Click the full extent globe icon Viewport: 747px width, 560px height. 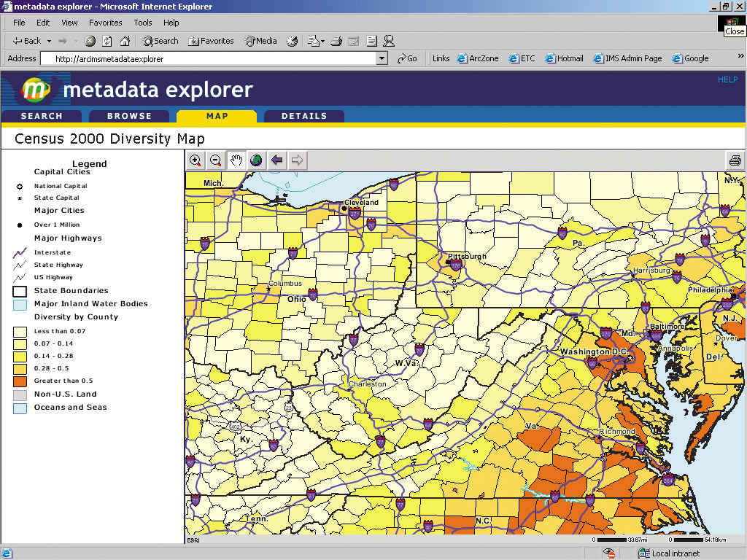click(x=256, y=160)
